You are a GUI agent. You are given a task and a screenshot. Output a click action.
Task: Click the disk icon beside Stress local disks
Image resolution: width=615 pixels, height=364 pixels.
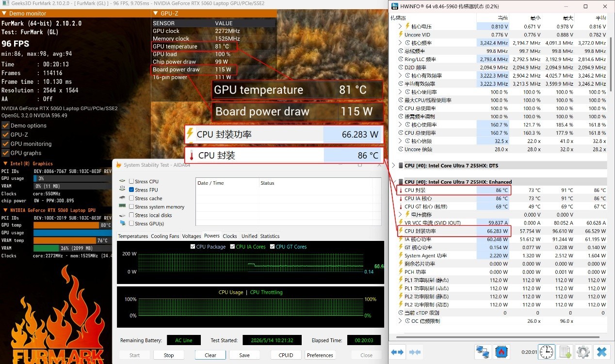[x=123, y=215]
